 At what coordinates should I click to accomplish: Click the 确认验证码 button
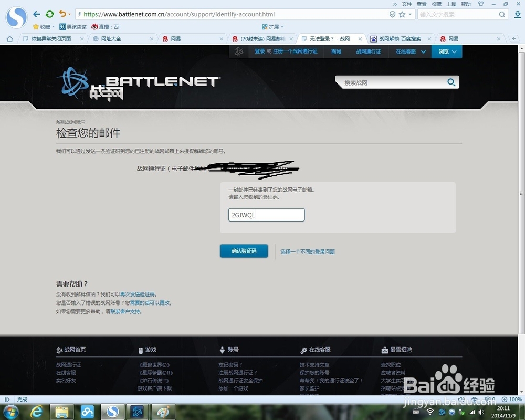[244, 251]
